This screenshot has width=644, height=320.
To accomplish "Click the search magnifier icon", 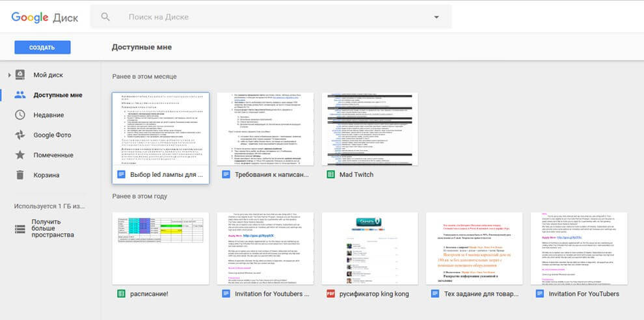I will [x=106, y=17].
